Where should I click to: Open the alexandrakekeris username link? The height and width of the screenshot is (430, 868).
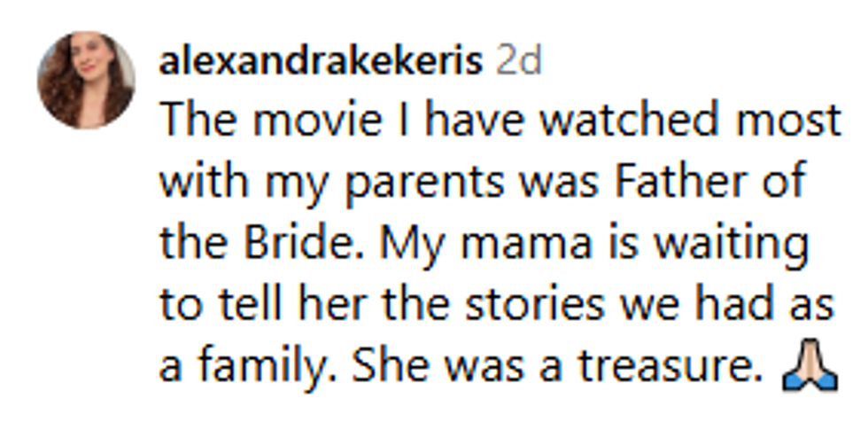[320, 61]
